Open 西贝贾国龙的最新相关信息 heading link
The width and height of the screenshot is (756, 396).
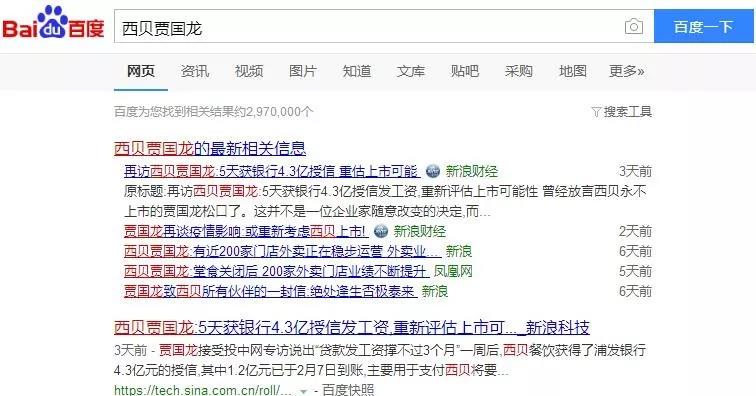coord(210,148)
